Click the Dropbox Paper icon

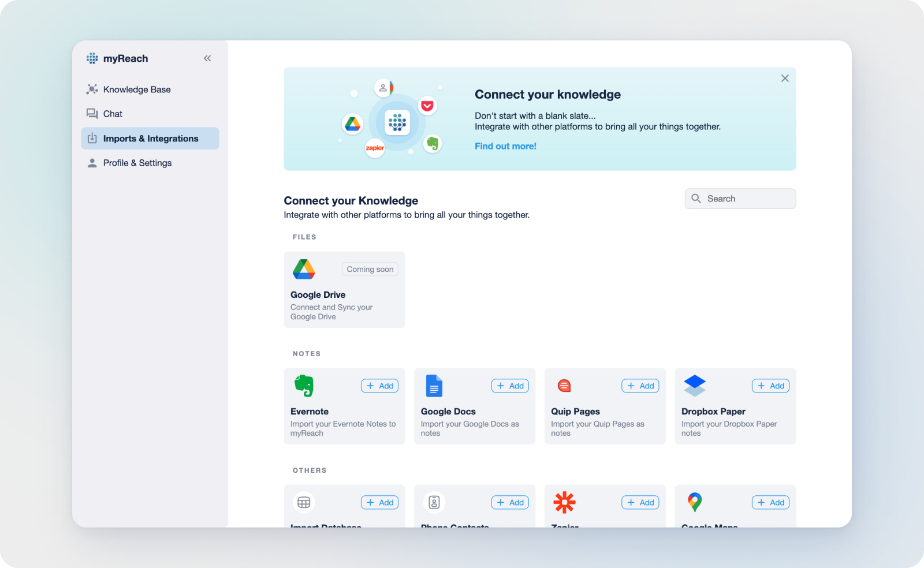(x=695, y=386)
